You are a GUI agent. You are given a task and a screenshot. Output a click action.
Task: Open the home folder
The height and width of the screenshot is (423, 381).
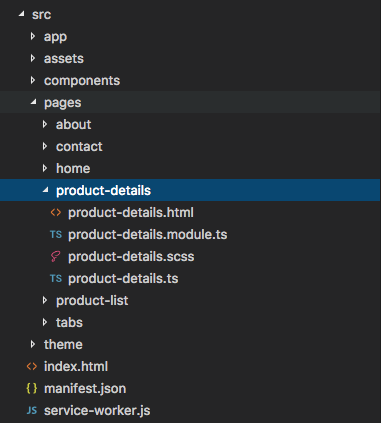pyautogui.click(x=73, y=168)
